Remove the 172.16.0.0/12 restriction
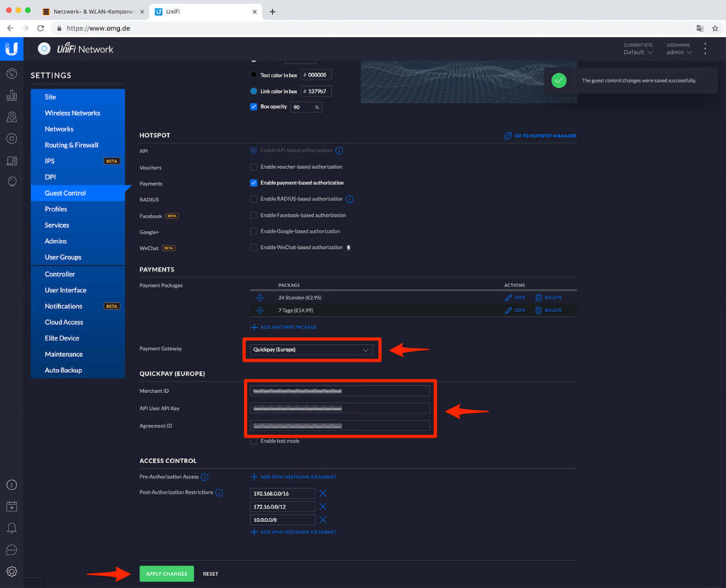This screenshot has width=726, height=588. click(x=323, y=506)
